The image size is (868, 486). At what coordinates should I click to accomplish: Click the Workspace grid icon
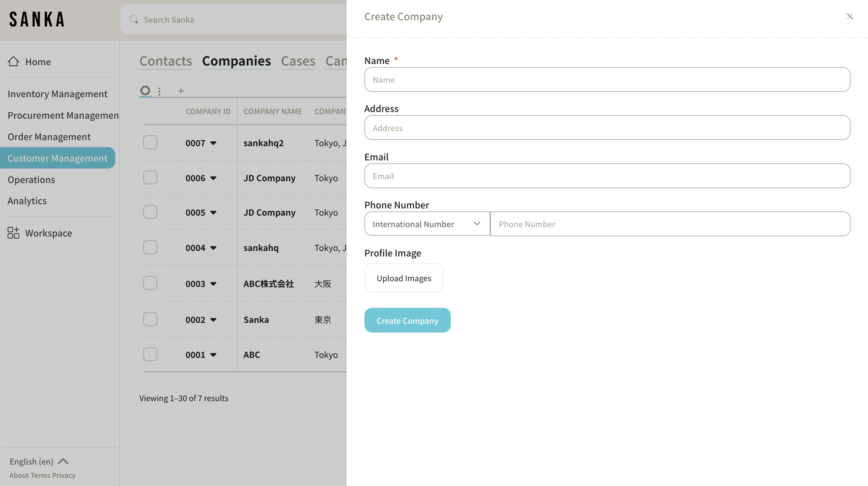[14, 233]
